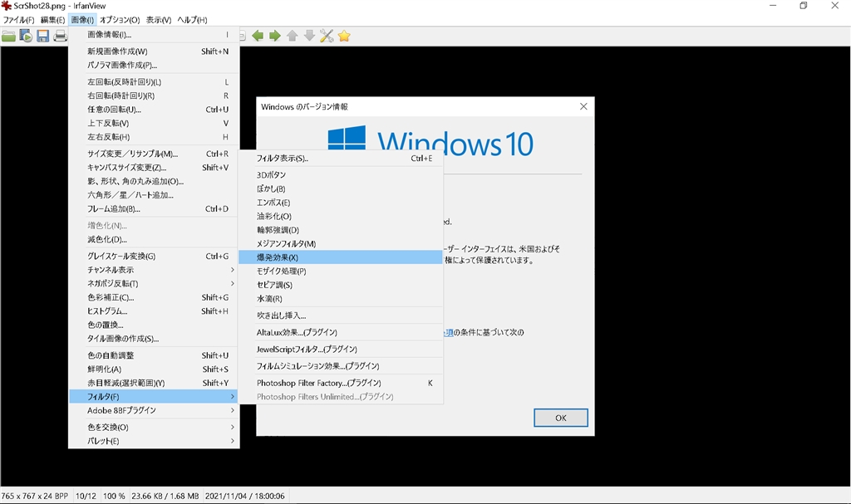Image resolution: width=851 pixels, height=504 pixels.
Task: Click OK in Windows version dialog image
Action: pos(561,418)
